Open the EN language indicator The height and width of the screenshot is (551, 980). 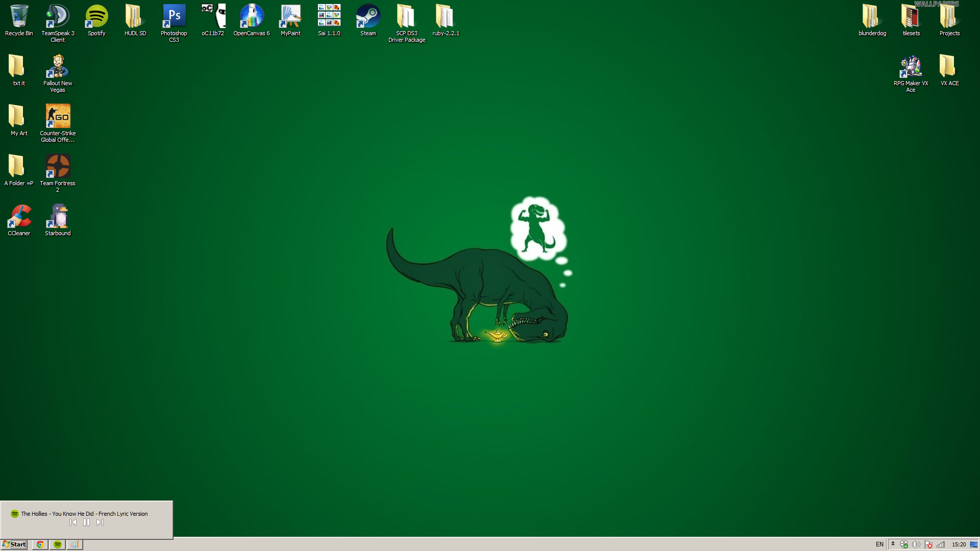coord(879,544)
